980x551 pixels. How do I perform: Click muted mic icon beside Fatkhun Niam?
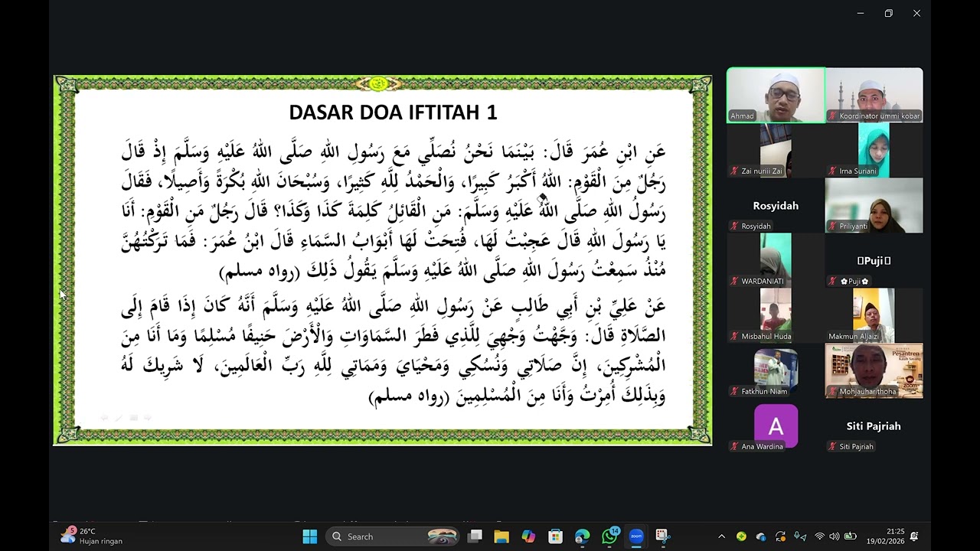click(734, 391)
